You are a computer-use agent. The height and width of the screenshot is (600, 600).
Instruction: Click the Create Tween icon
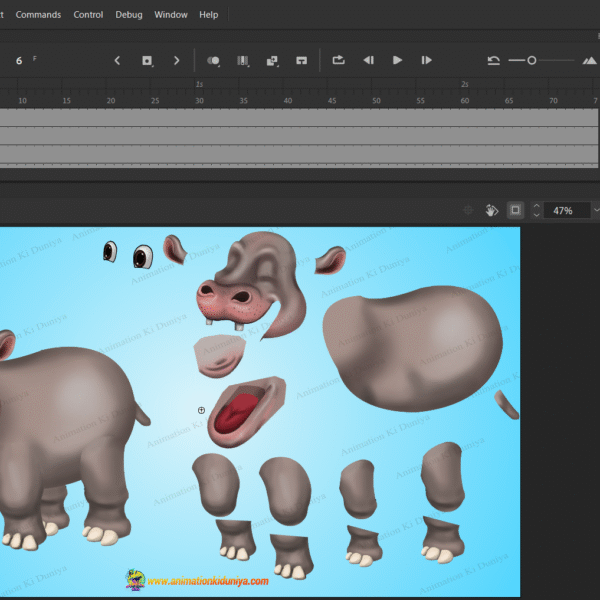(x=272, y=60)
